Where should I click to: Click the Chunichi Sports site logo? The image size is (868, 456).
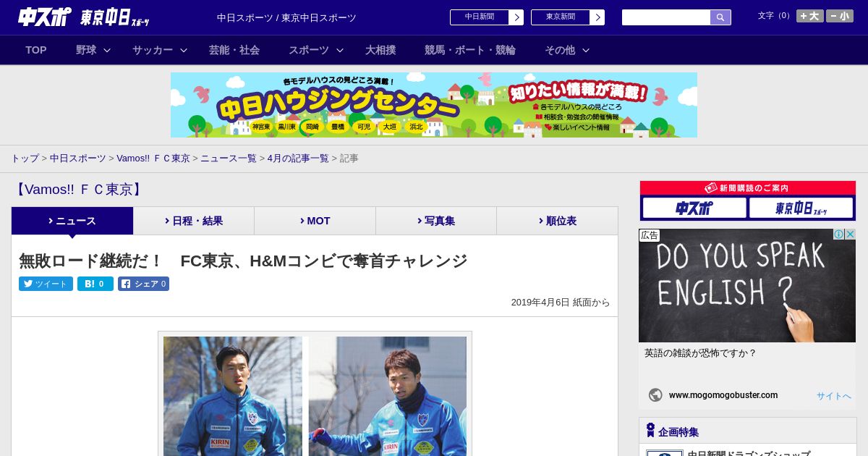tap(44, 17)
